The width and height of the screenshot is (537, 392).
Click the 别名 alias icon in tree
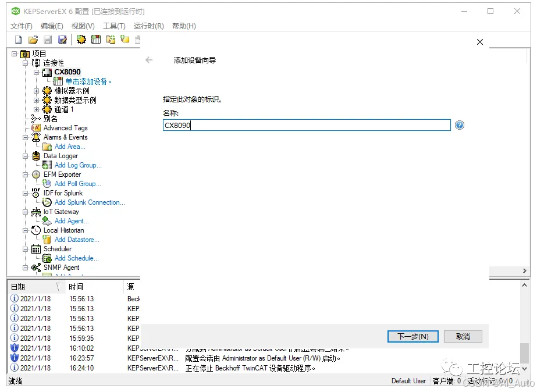pyautogui.click(x=36, y=119)
